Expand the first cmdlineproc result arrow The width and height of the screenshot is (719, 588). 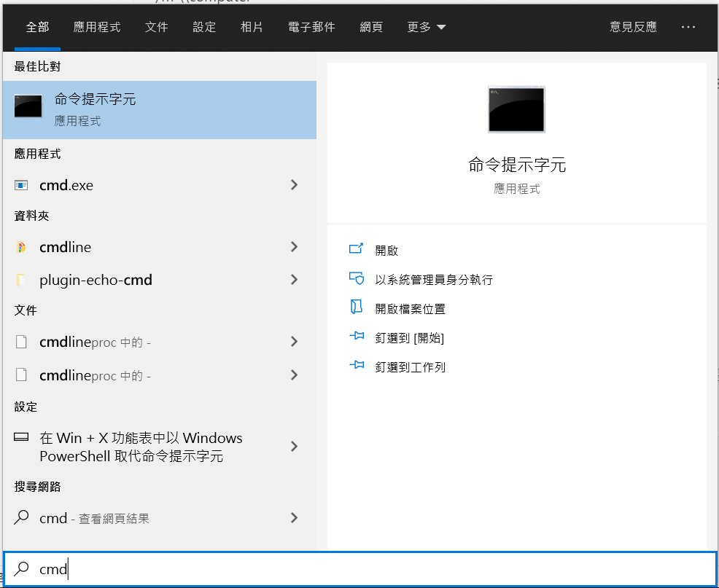click(x=295, y=342)
